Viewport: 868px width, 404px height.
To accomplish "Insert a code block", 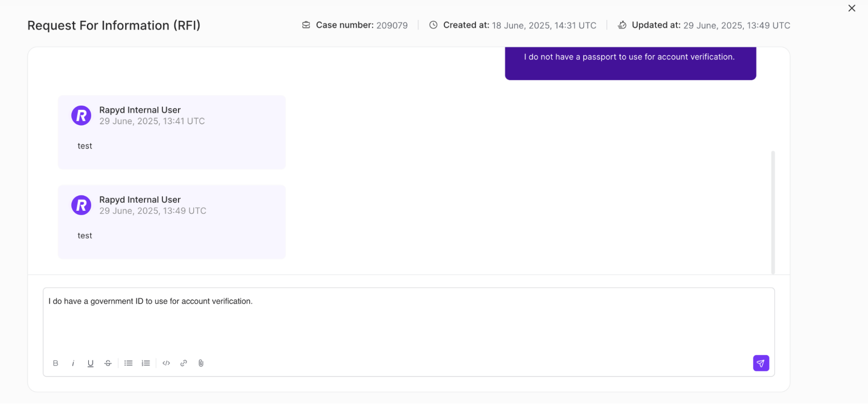I will coord(166,363).
